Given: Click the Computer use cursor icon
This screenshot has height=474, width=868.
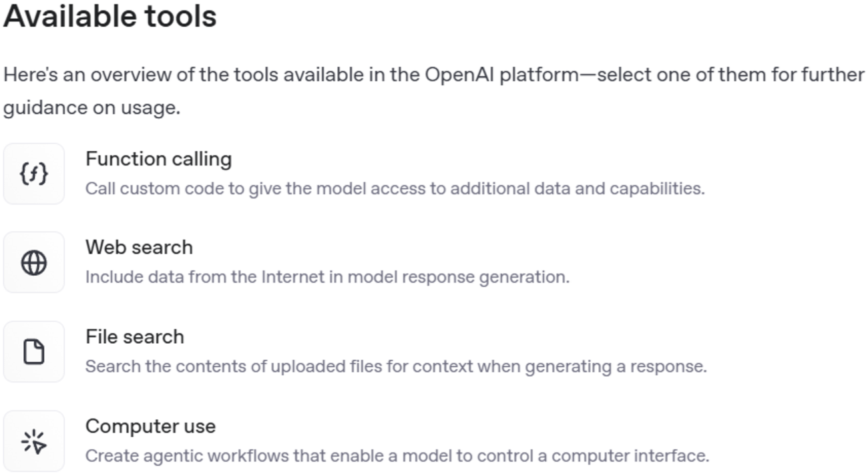Looking at the screenshot, I should click(x=33, y=441).
